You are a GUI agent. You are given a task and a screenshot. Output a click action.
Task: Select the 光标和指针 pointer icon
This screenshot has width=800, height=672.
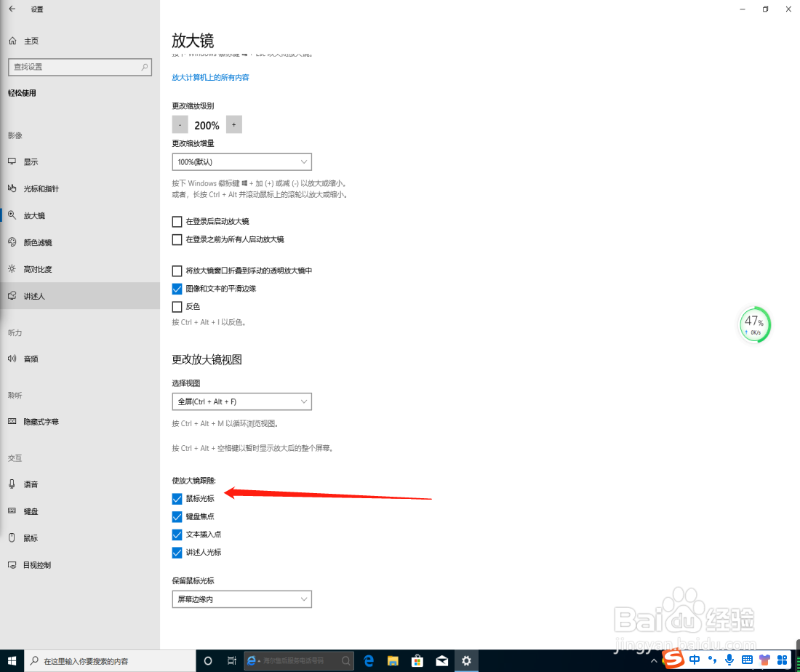point(12,188)
